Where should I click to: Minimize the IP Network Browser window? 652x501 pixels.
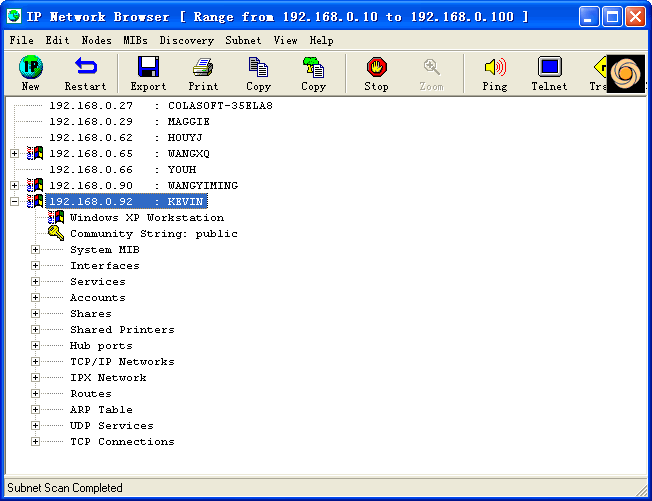(x=588, y=17)
